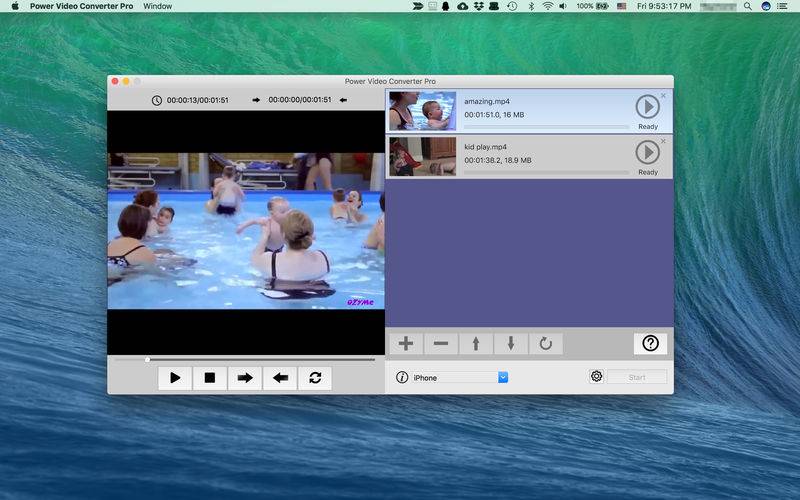Click the Dropbox menu bar icon
The height and width of the screenshot is (500, 800).
click(479, 6)
